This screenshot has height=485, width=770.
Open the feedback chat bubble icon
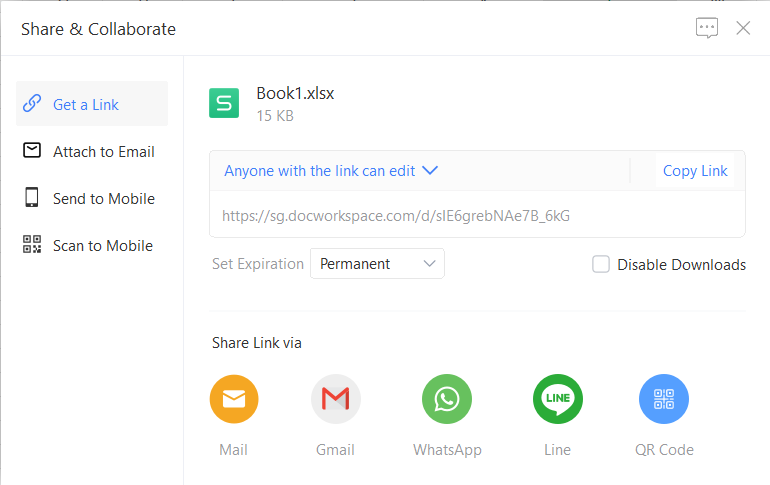click(x=707, y=28)
